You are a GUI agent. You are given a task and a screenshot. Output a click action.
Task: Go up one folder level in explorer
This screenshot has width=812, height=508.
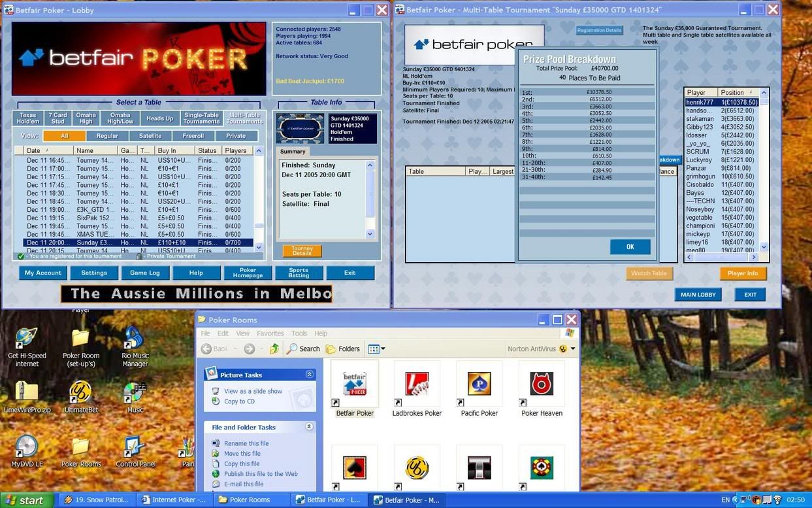click(x=274, y=348)
